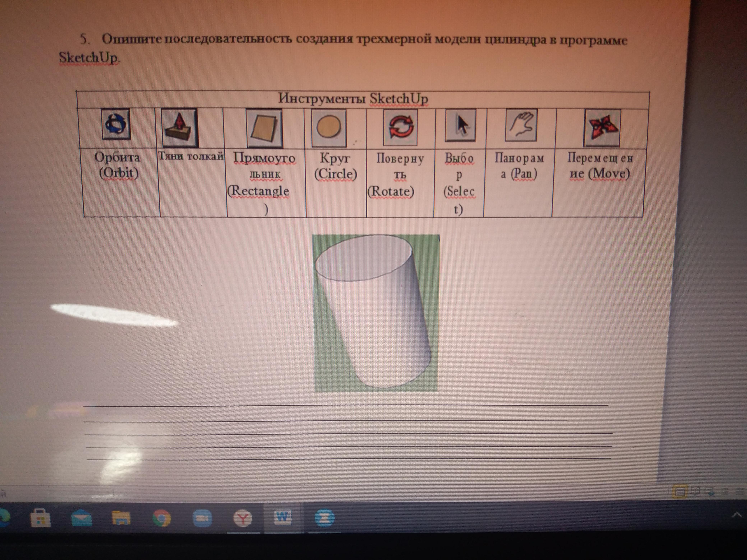Switch to Print Layout view

tap(680, 491)
